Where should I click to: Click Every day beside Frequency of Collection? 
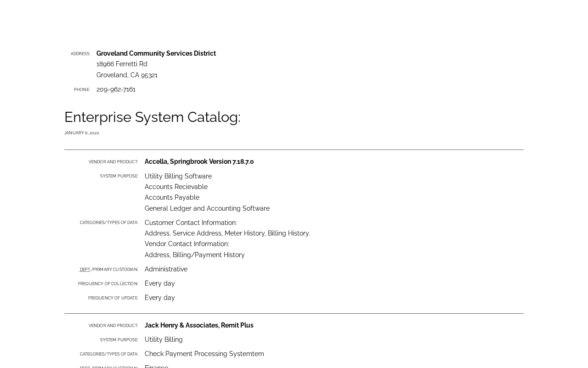160,283
